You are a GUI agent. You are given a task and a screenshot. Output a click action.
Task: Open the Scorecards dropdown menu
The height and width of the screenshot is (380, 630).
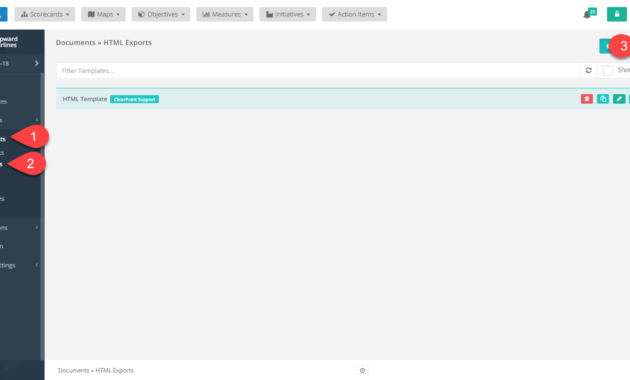pos(45,14)
